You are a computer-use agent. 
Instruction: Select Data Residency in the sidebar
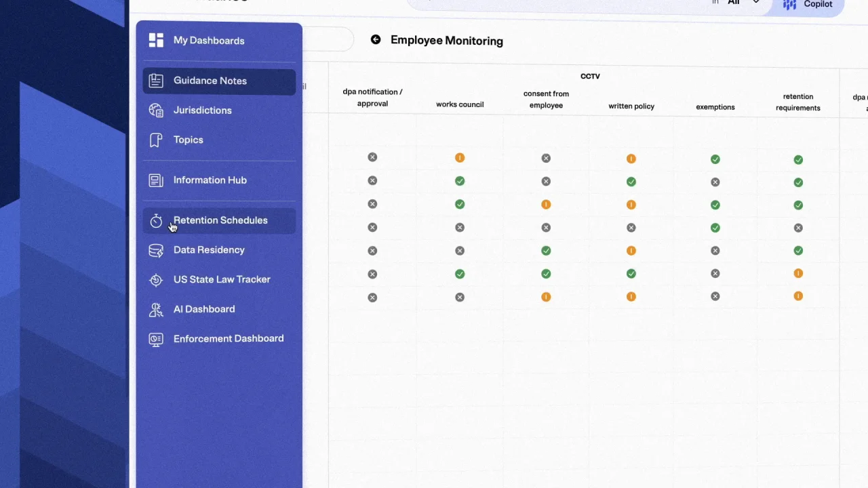pyautogui.click(x=209, y=250)
